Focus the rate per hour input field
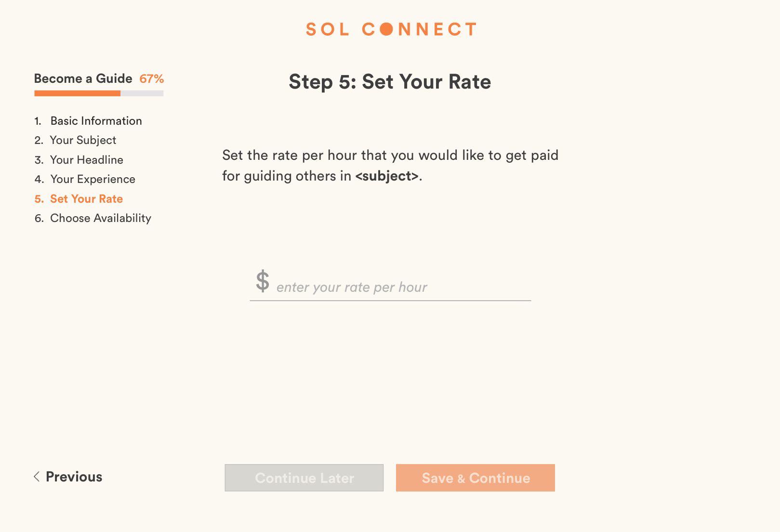The width and height of the screenshot is (780, 532). (x=400, y=287)
